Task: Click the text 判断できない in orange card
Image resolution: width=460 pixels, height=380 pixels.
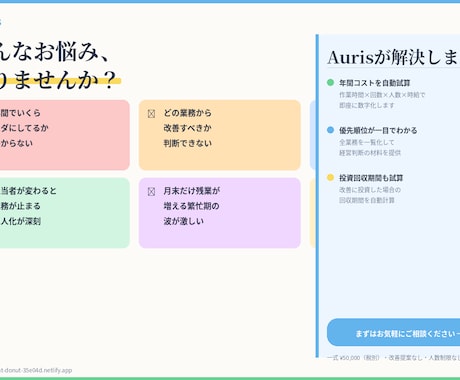Action: click(x=188, y=143)
